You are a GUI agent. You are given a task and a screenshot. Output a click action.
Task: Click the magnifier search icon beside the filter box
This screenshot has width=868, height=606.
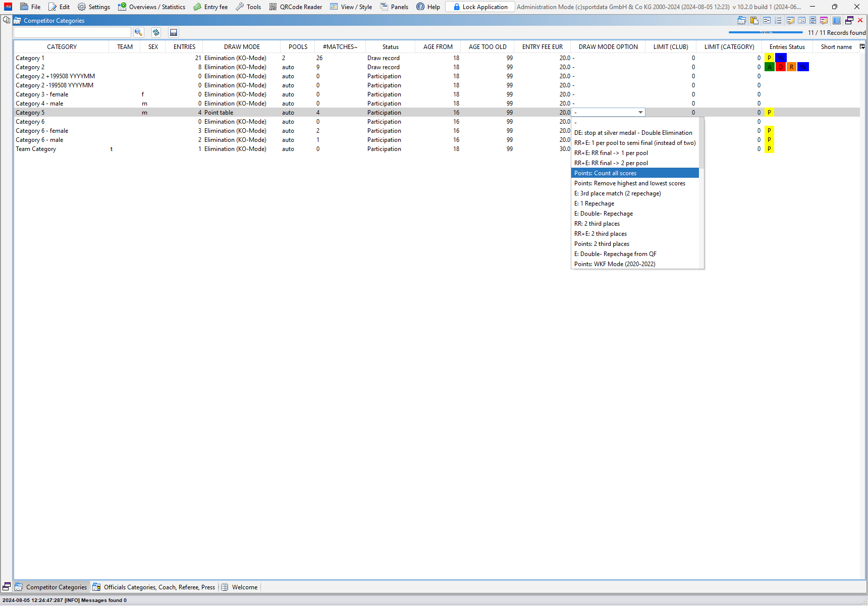[x=138, y=32]
